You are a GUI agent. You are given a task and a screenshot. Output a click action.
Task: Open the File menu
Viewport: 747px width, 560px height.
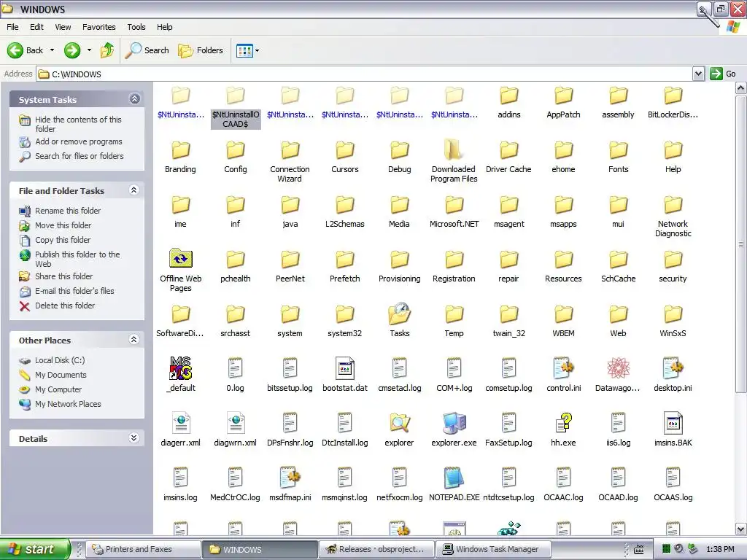tap(12, 27)
